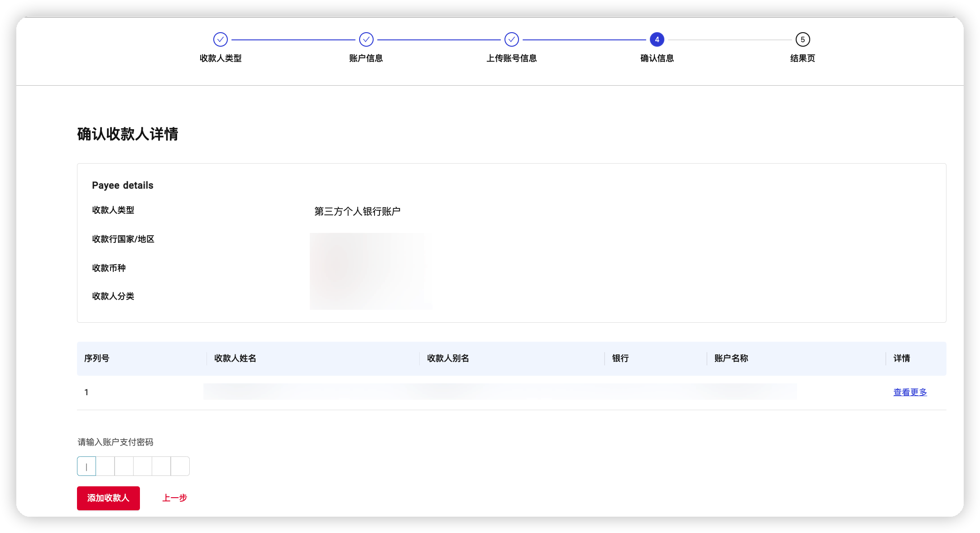
Task: Go back using the 上一步 link
Action: tap(174, 498)
